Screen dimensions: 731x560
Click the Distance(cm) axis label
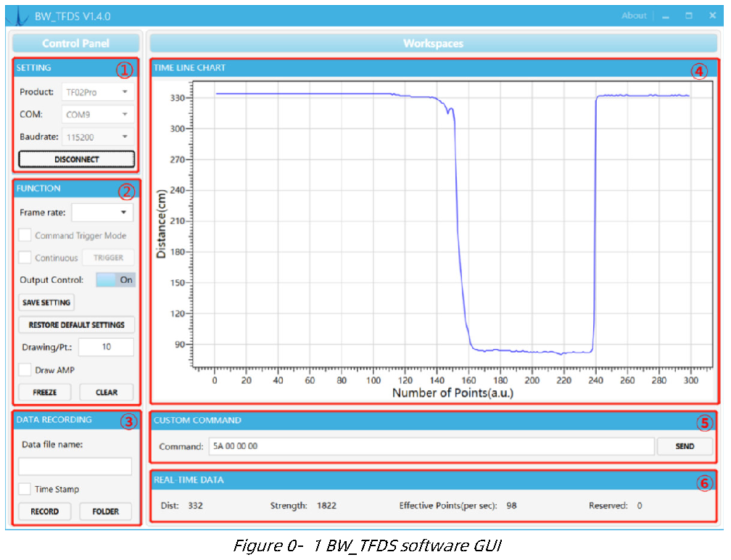point(161,224)
